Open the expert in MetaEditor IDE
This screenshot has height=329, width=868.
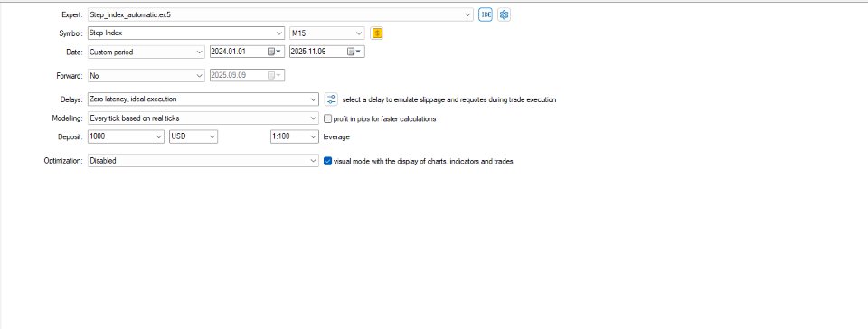tap(486, 15)
